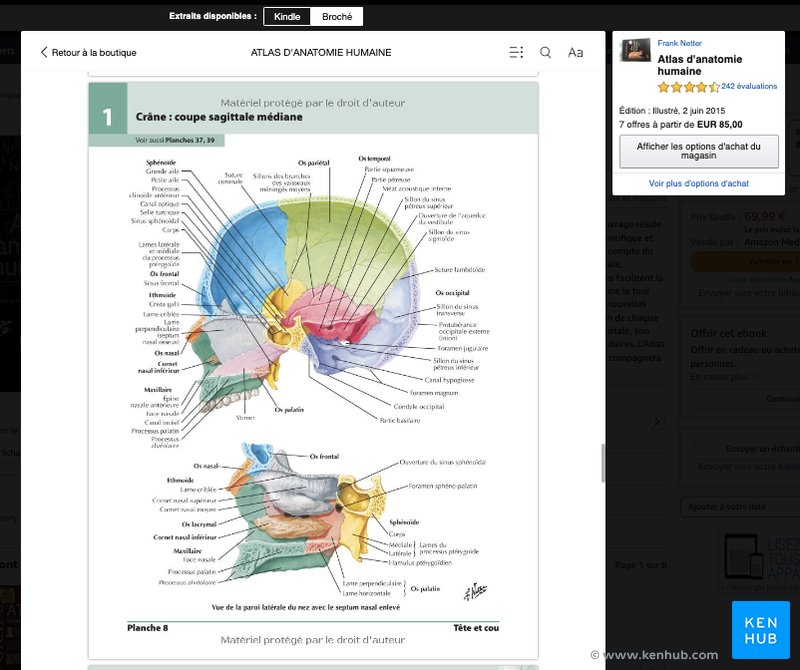Screen dimensions: 800x670
Task: Click the Foramen magnum label
Action: (434, 392)
